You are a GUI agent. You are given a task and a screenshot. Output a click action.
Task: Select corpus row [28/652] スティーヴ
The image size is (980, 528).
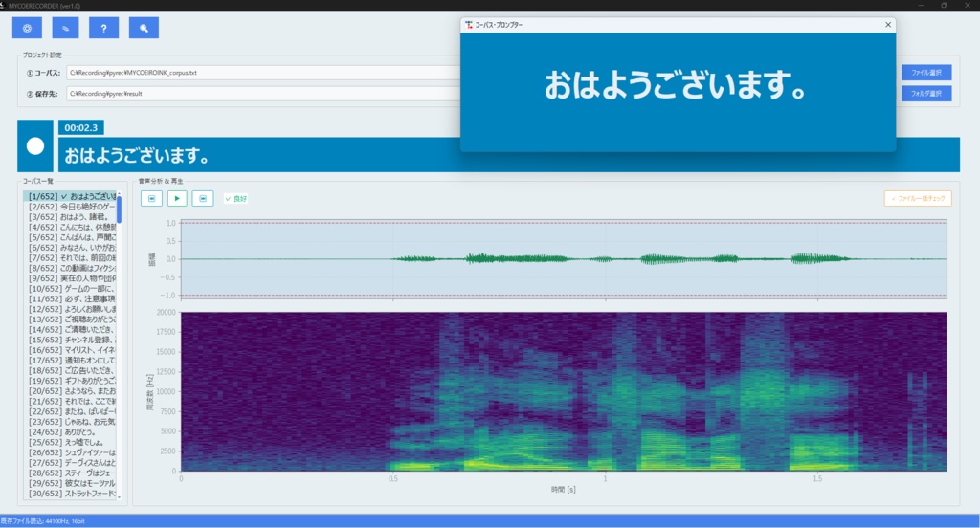coord(70,473)
